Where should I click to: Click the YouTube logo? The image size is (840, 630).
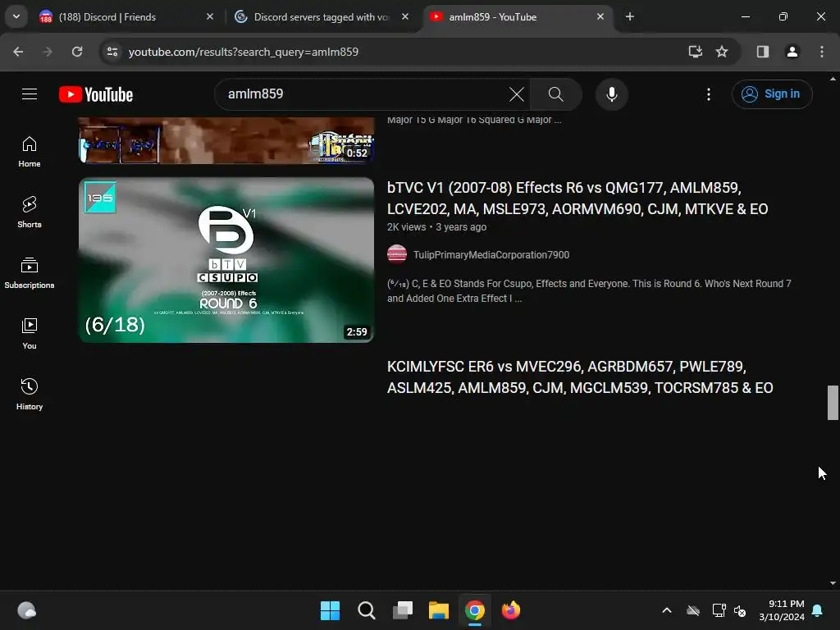[x=96, y=94]
